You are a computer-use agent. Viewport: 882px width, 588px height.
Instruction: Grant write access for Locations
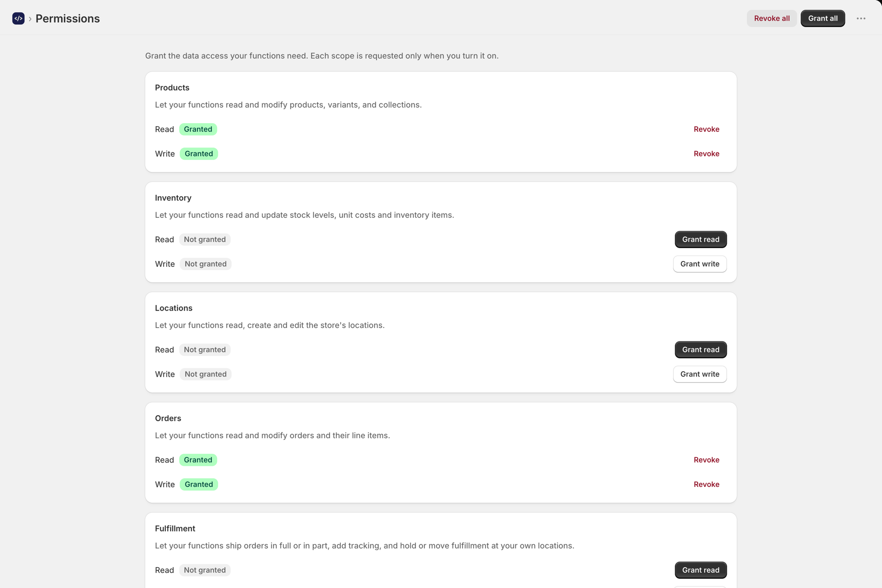(x=700, y=374)
